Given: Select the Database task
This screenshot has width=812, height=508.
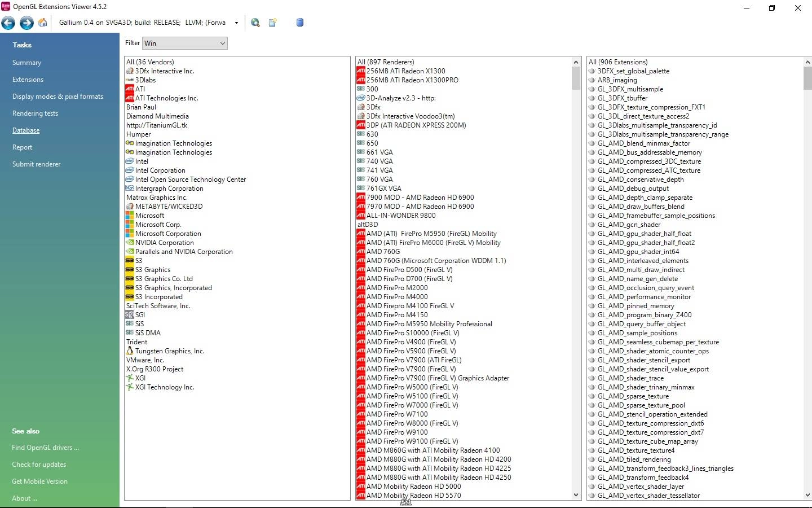Looking at the screenshot, I should click(26, 130).
